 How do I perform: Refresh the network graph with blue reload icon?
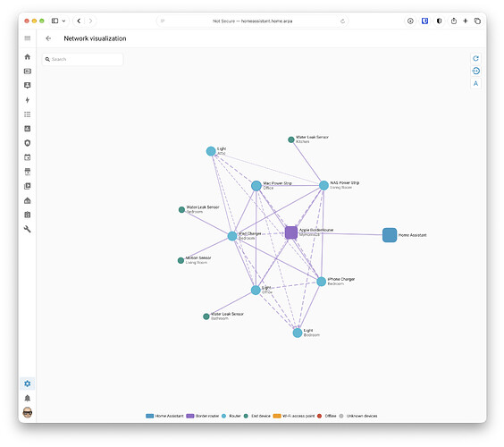coord(475,58)
